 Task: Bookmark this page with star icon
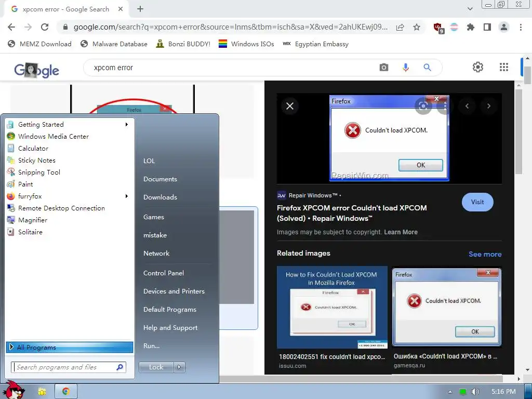pos(417,27)
